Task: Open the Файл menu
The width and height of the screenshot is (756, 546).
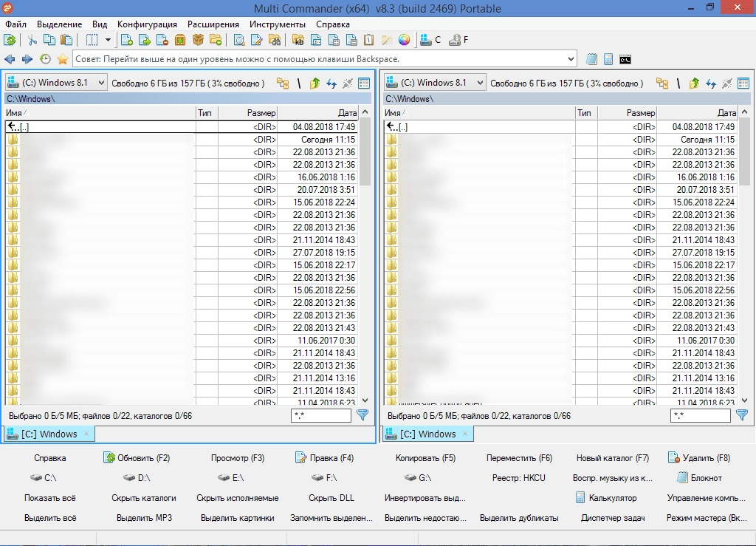Action: coord(16,24)
